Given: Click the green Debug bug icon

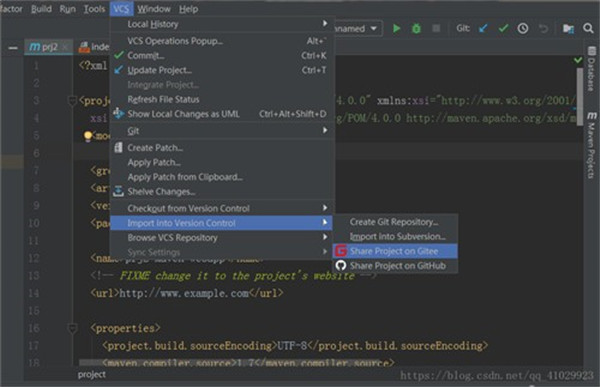Looking at the screenshot, I should point(416,29).
